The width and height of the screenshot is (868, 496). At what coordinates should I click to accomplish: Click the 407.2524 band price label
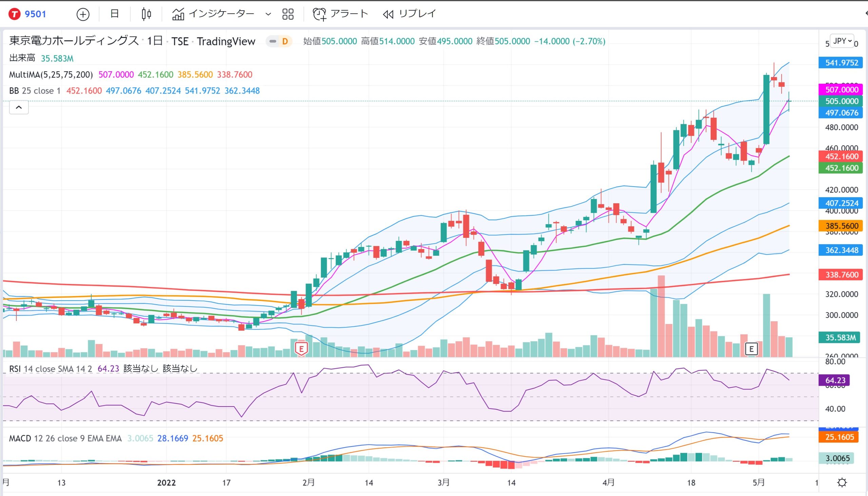841,203
